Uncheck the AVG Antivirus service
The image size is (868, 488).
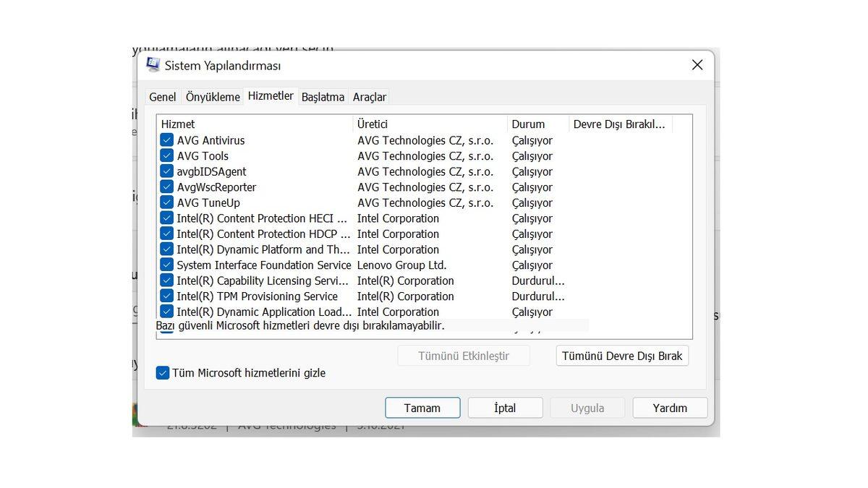click(166, 140)
